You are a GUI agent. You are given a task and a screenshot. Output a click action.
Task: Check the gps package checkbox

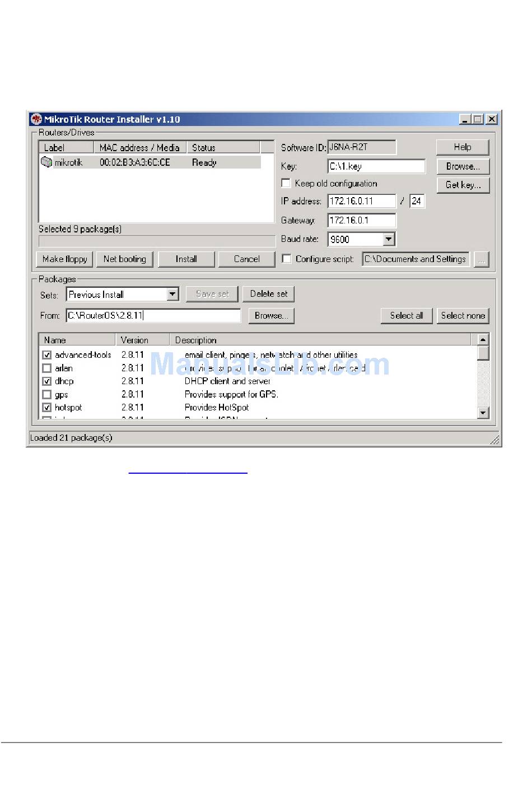click(47, 395)
